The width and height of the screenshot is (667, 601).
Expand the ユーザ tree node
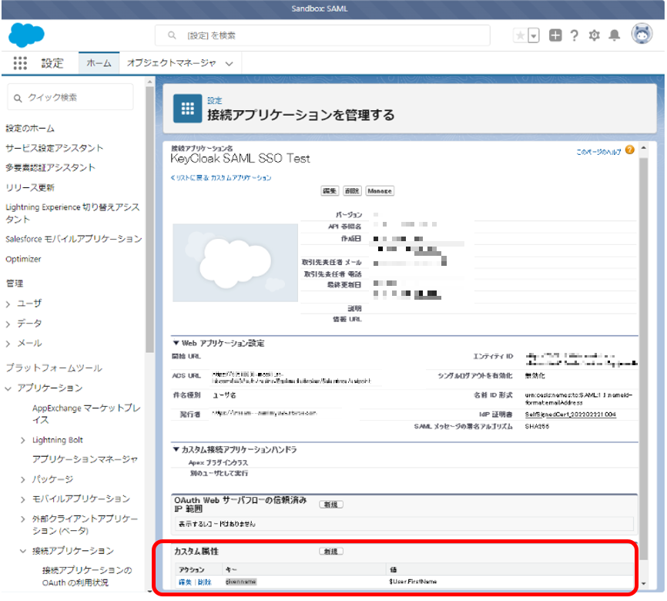[8, 304]
